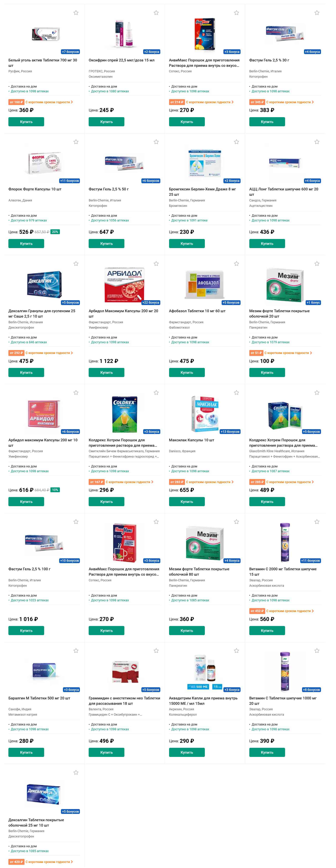Screen dimensions: 336x868
Task: Click star on Баралгин М Таблетки card
Action: coord(76,651)
